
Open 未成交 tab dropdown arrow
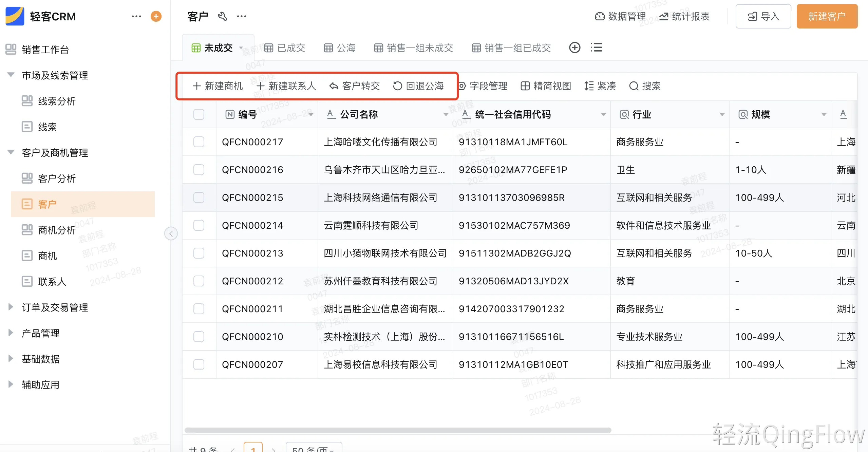(x=241, y=48)
